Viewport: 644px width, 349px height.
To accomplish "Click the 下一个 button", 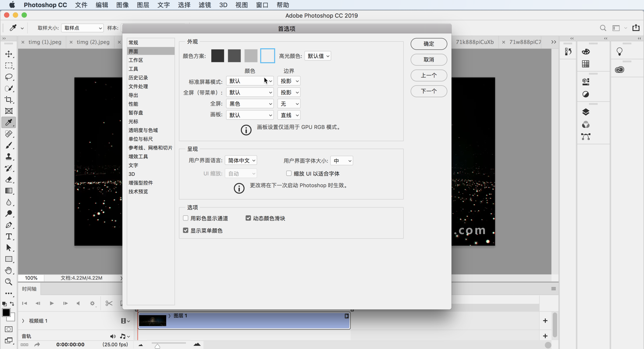I will [x=428, y=91].
